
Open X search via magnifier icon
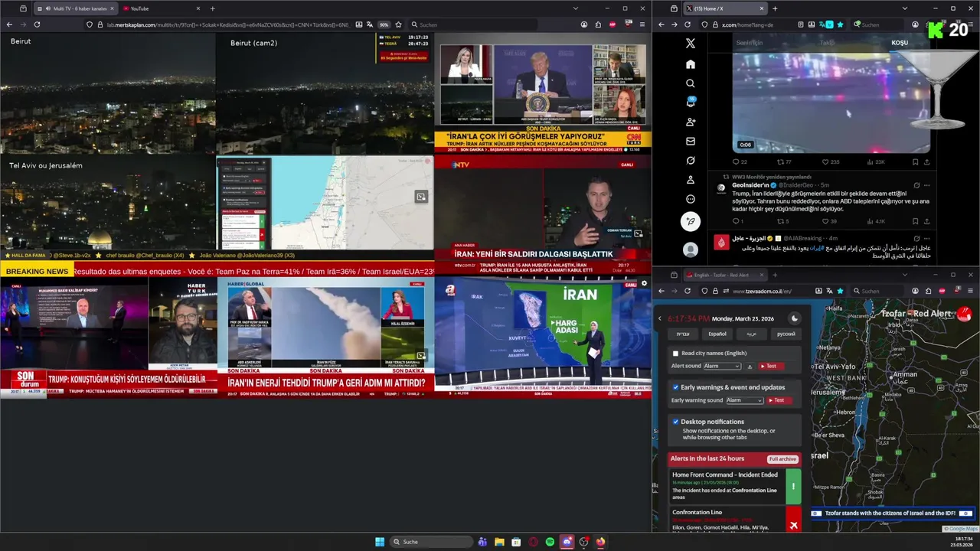(691, 83)
